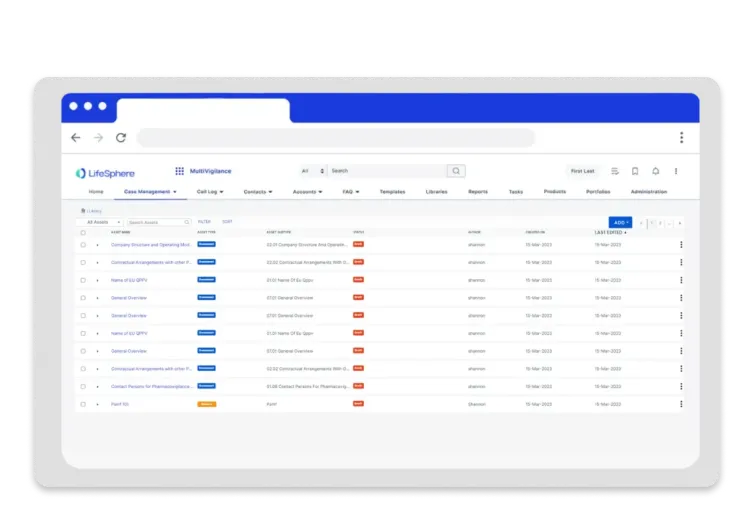This screenshot has width=744, height=532.
Task: Open the Portfolios tab
Action: [598, 192]
